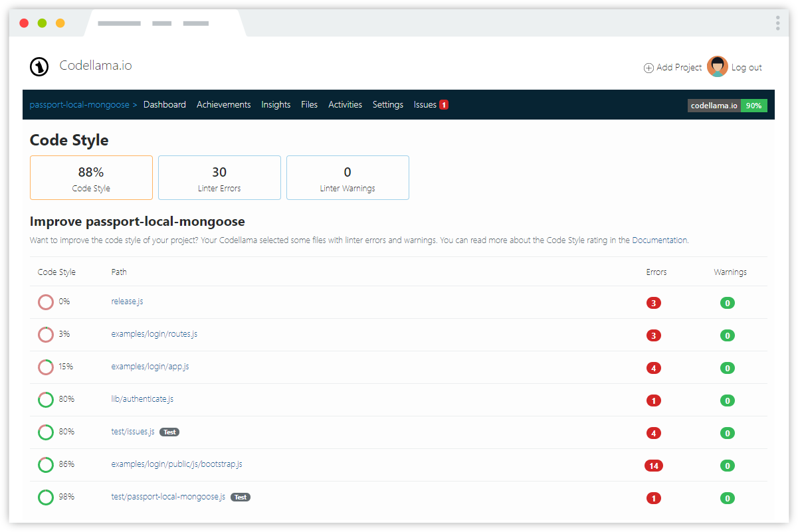Open test/passport-local-mongoose.js file link
This screenshot has height=532, width=798.
169,496
